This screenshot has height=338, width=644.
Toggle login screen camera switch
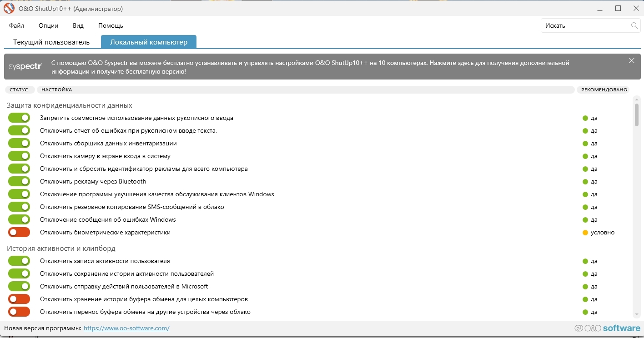[19, 156]
